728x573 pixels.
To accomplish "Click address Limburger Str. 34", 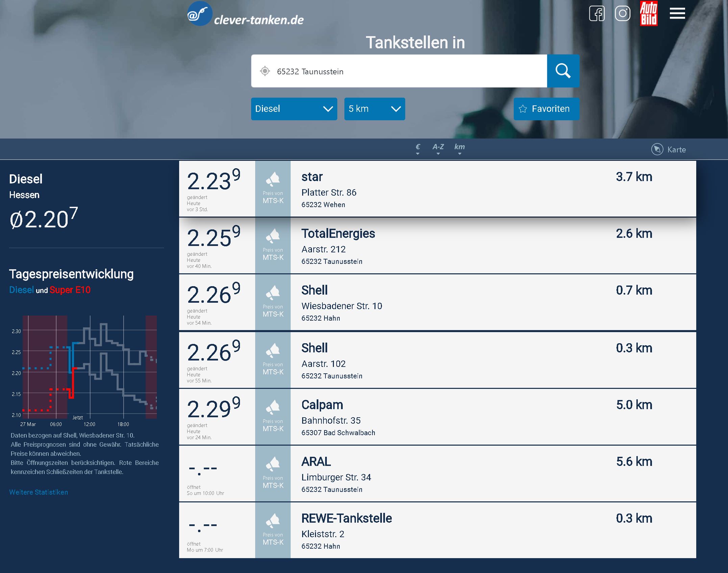I will [x=336, y=477].
